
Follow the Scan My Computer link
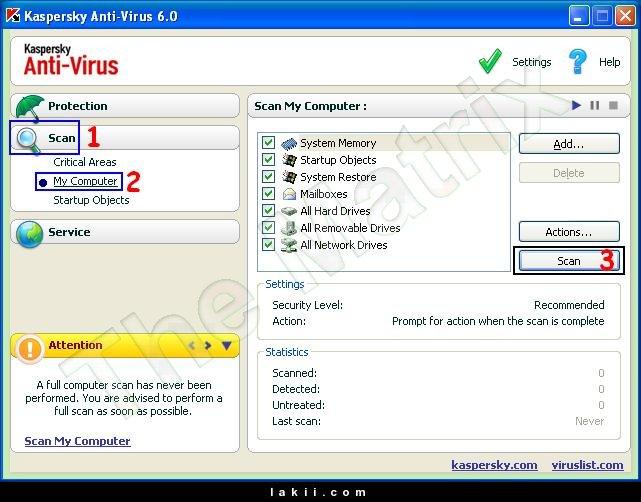point(77,441)
